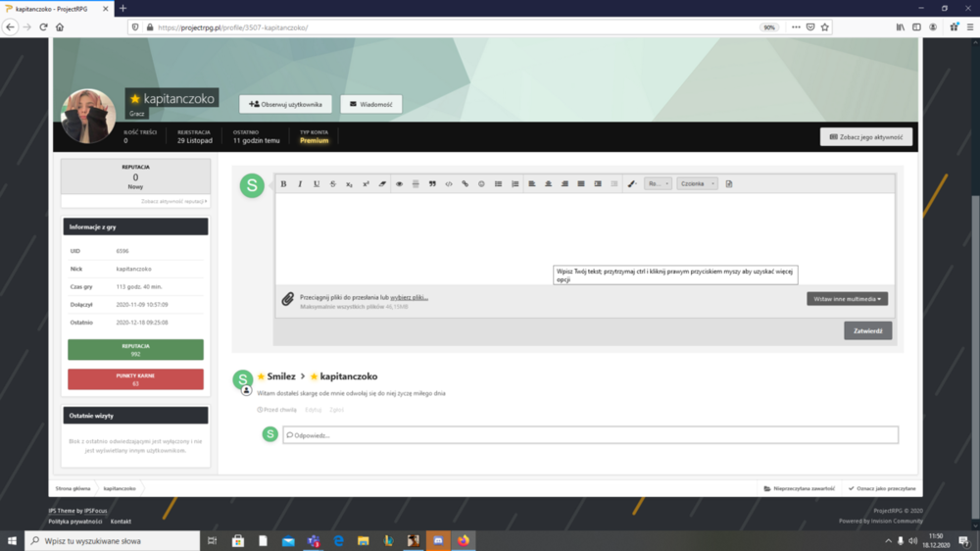Image resolution: width=980 pixels, height=551 pixels.
Task: Toggle italic formatting in the editor
Action: click(x=300, y=184)
